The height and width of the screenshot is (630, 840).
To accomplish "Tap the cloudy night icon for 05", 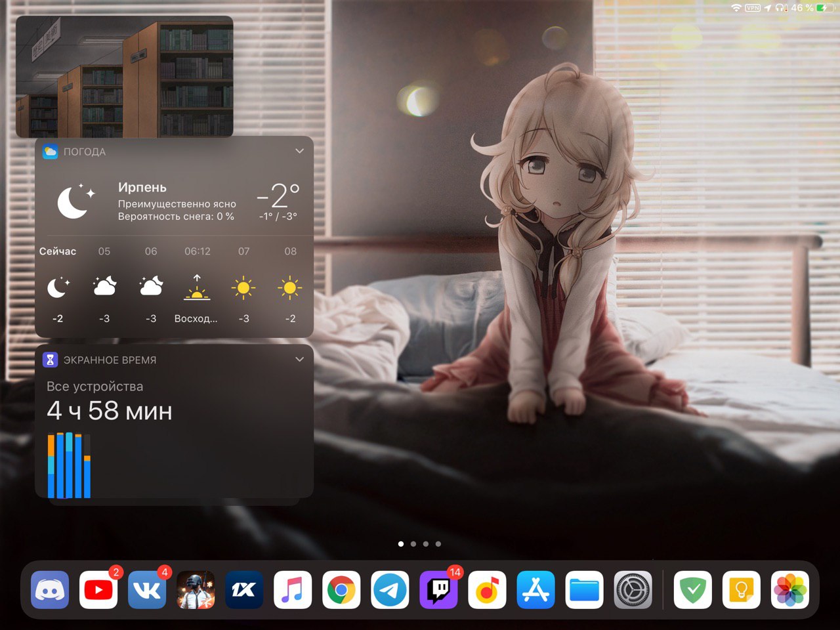I will [104, 286].
